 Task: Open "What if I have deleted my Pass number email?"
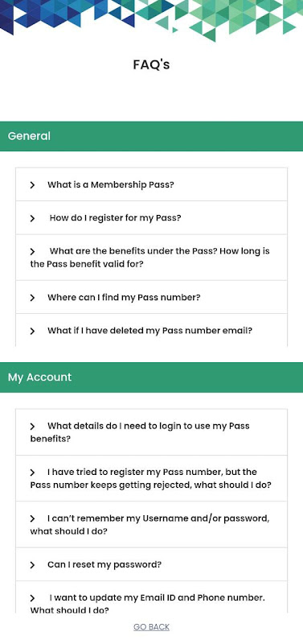(x=151, y=331)
